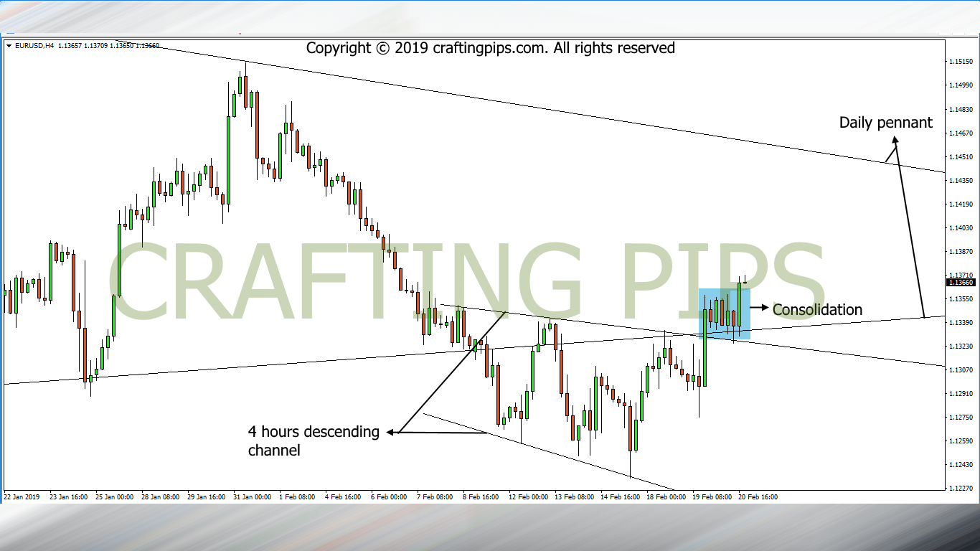The height and width of the screenshot is (551, 980).
Task: Click price scale value 1.12270
Action: click(x=961, y=488)
